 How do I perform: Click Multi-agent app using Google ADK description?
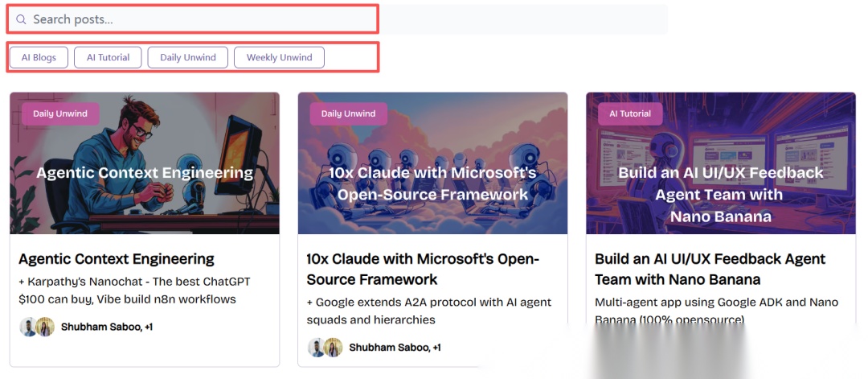click(x=716, y=311)
